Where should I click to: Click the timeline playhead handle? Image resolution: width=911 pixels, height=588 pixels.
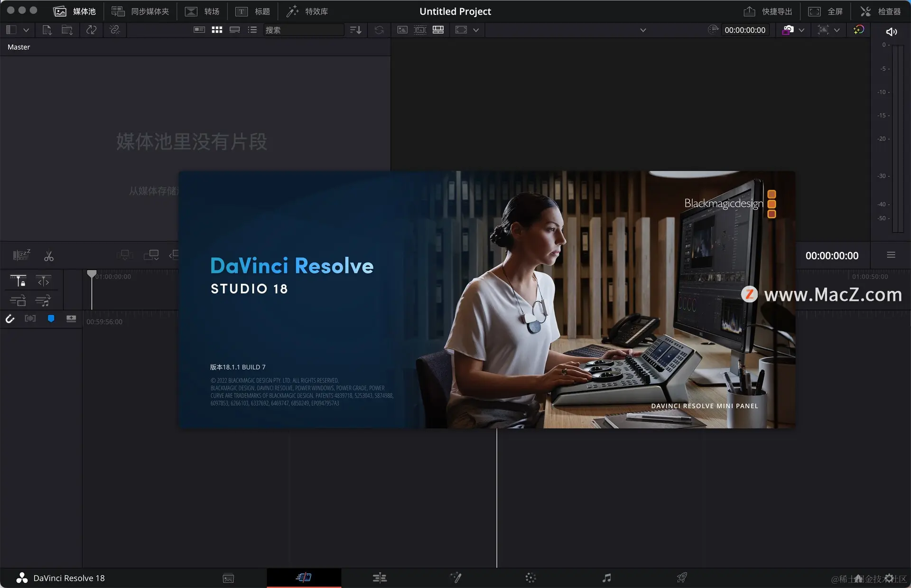(x=92, y=274)
